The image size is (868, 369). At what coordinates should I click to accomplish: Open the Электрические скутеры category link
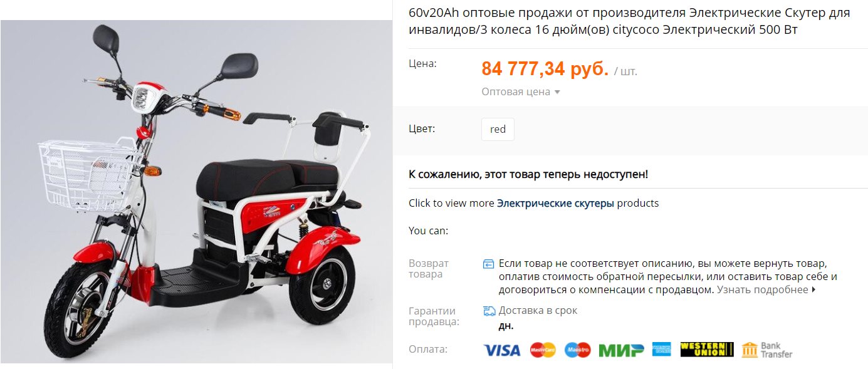(x=555, y=203)
